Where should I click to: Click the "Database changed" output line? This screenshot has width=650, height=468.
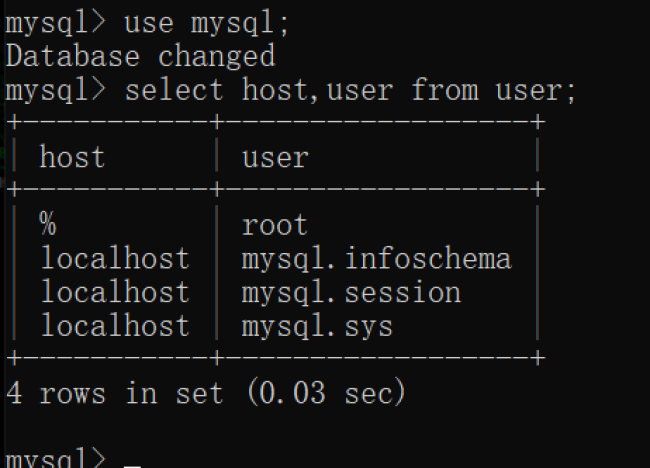pyautogui.click(x=140, y=55)
